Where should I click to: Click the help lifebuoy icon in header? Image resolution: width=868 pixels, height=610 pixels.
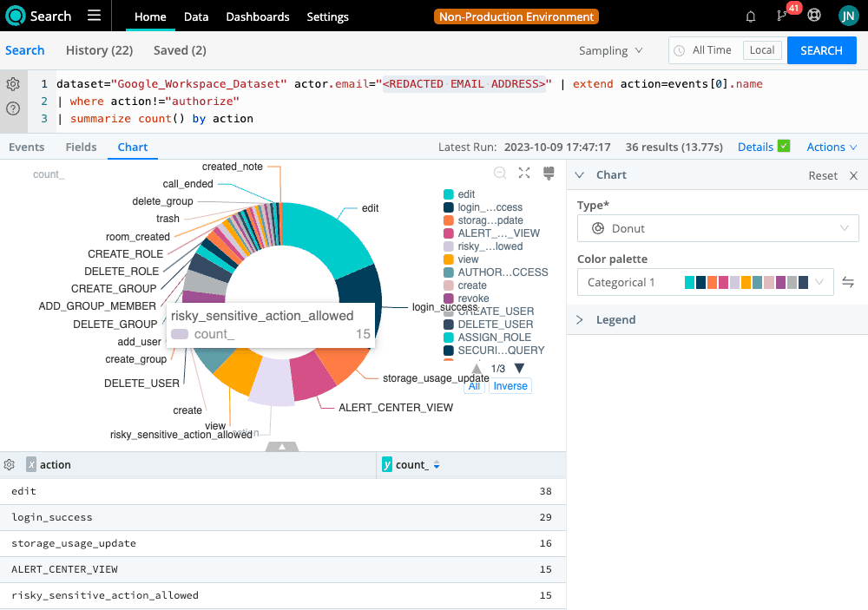point(813,16)
